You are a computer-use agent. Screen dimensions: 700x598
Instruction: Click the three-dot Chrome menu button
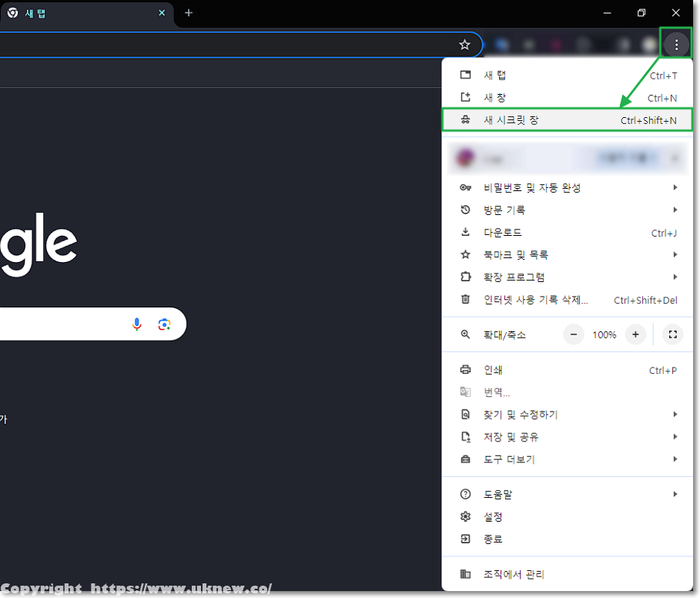click(676, 45)
